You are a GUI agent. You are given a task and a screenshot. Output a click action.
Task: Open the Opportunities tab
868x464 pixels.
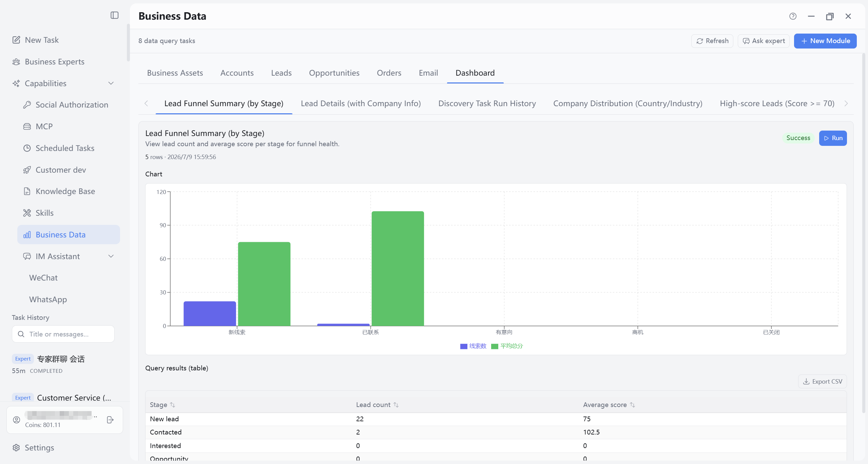tap(334, 73)
